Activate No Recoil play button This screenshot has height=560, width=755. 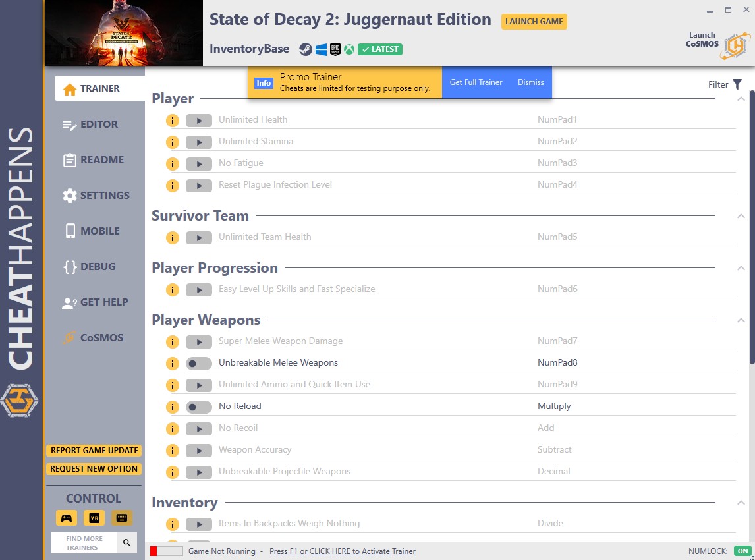tap(199, 428)
